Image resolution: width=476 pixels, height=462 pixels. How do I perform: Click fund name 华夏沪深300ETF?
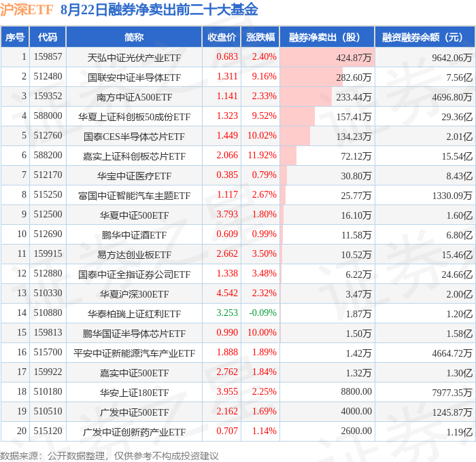[x=134, y=294]
